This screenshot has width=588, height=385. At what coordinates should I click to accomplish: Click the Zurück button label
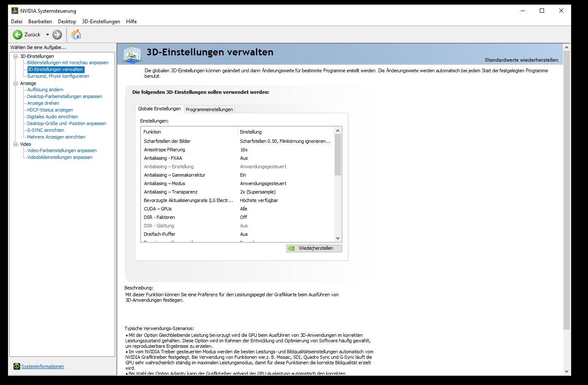click(33, 35)
